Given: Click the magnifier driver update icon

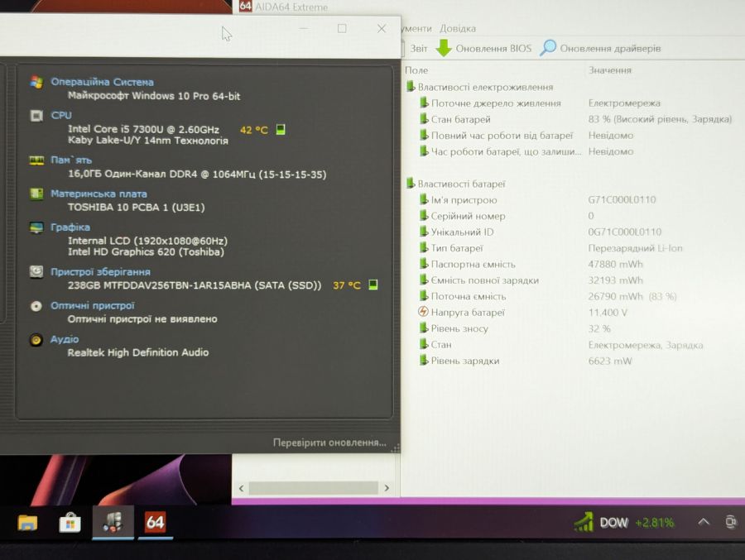Looking at the screenshot, I should click(548, 47).
